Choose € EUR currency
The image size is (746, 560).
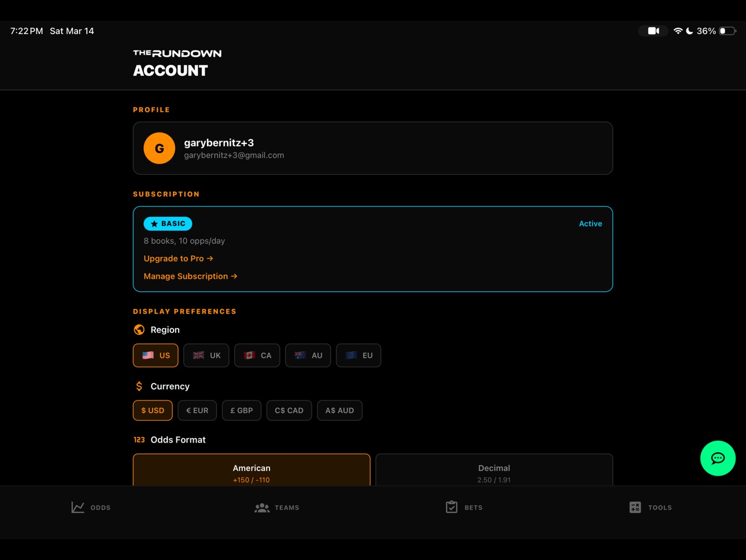point(197,410)
